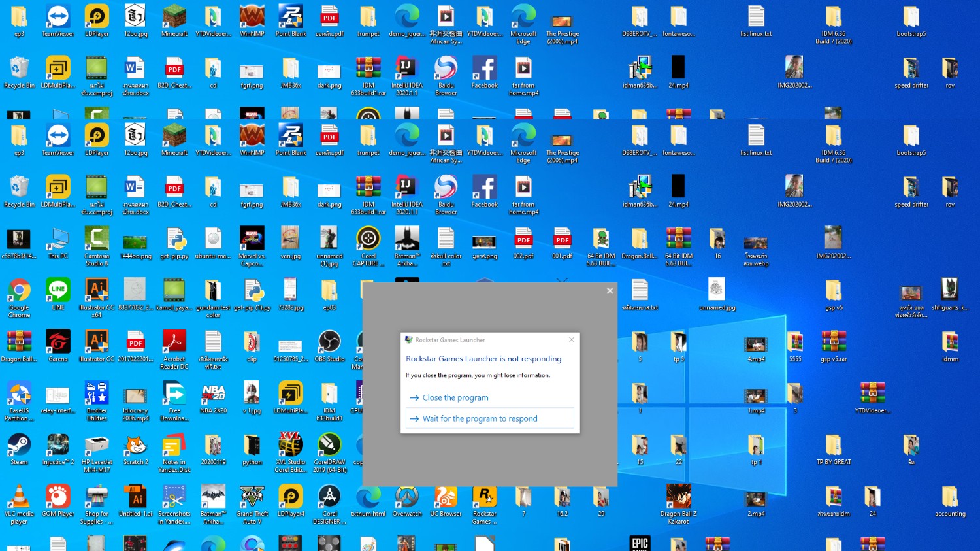Open the ubuntu-ma... disc image icon
Screen dimensions: 980x551
[x=214, y=244]
